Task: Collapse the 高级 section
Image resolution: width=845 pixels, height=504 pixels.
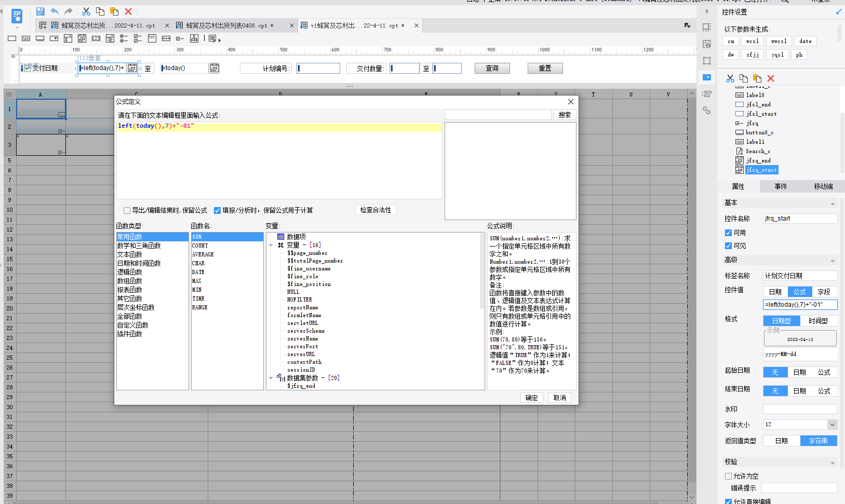Action: click(833, 261)
